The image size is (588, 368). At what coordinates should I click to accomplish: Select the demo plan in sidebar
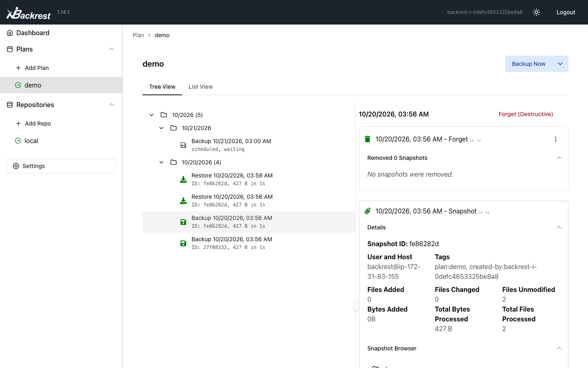coord(61,85)
